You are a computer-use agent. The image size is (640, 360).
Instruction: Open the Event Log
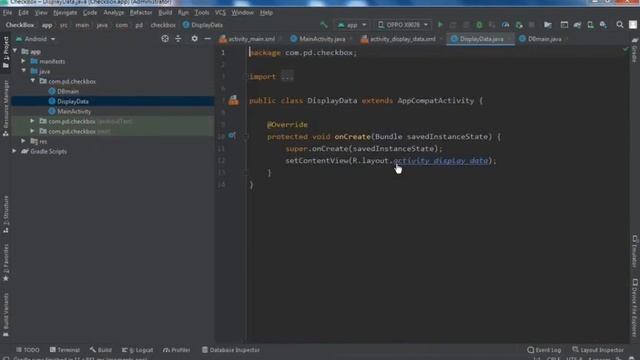click(x=544, y=350)
